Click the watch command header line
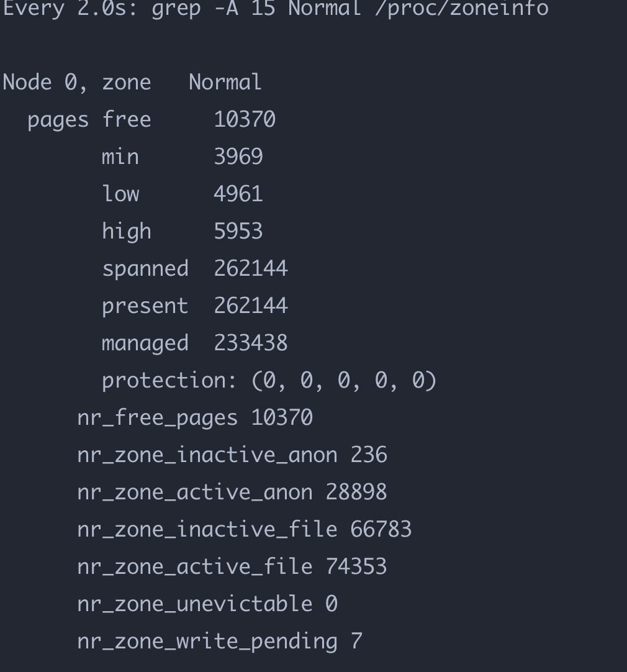 pos(275,9)
